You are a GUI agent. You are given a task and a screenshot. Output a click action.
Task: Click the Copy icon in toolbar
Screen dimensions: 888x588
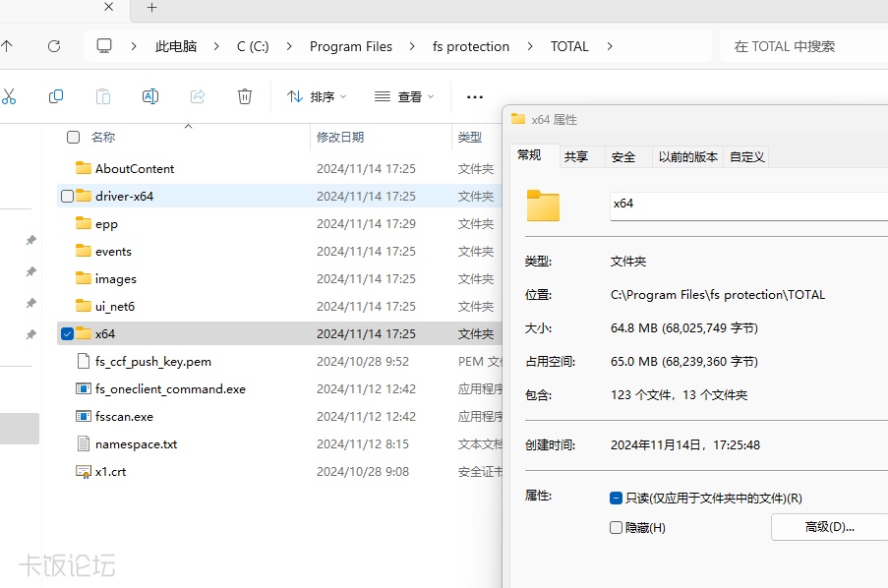[55, 97]
